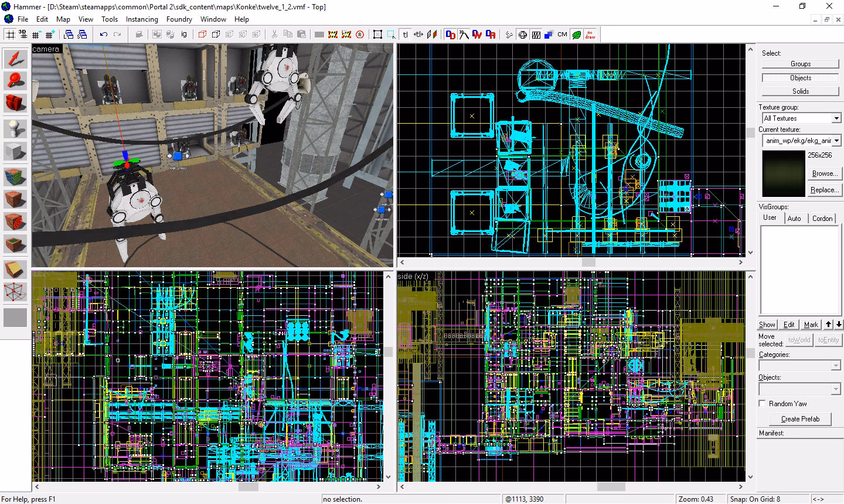
Task: Click the blue-red W toolbar icon
Action: (477, 35)
